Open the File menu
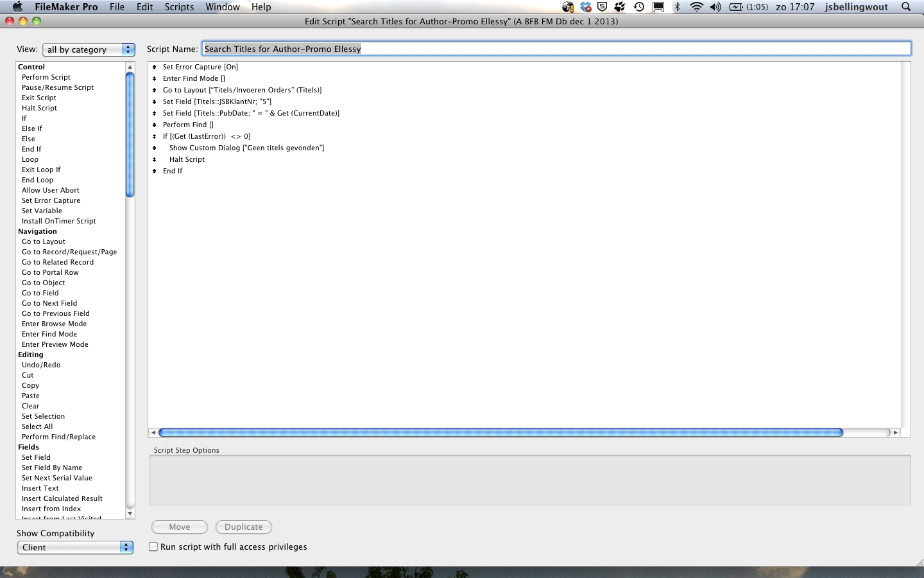 (117, 6)
